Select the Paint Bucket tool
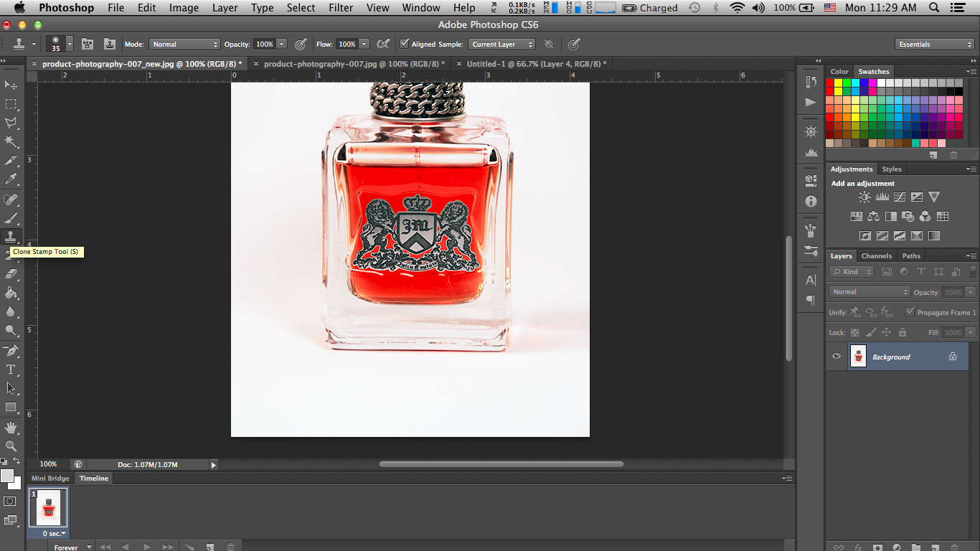 (x=11, y=293)
